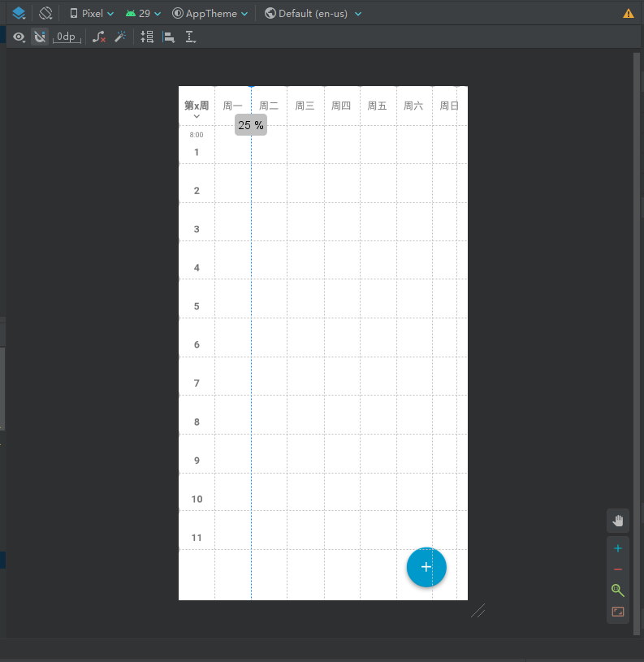
Task: Open the Align tool icon
Action: 169,37
